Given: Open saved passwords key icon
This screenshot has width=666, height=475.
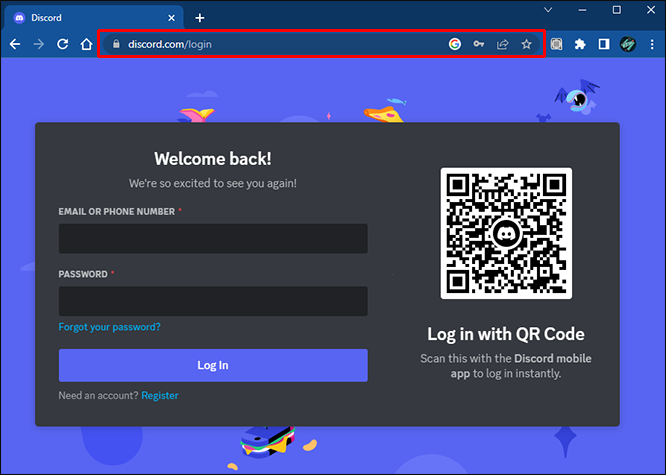Looking at the screenshot, I should pyautogui.click(x=479, y=44).
